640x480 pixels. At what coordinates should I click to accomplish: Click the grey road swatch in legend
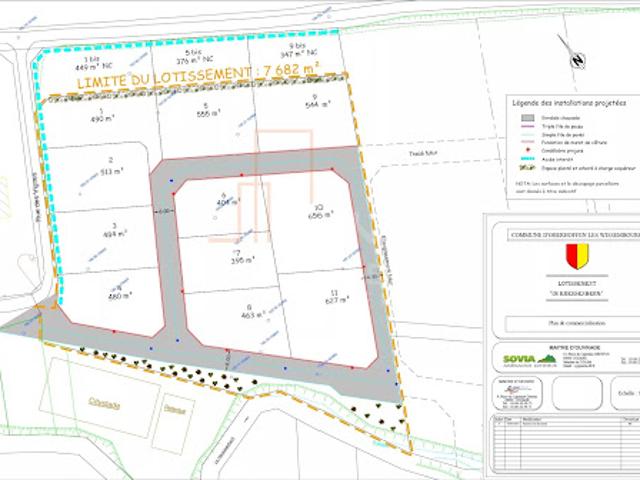click(526, 116)
